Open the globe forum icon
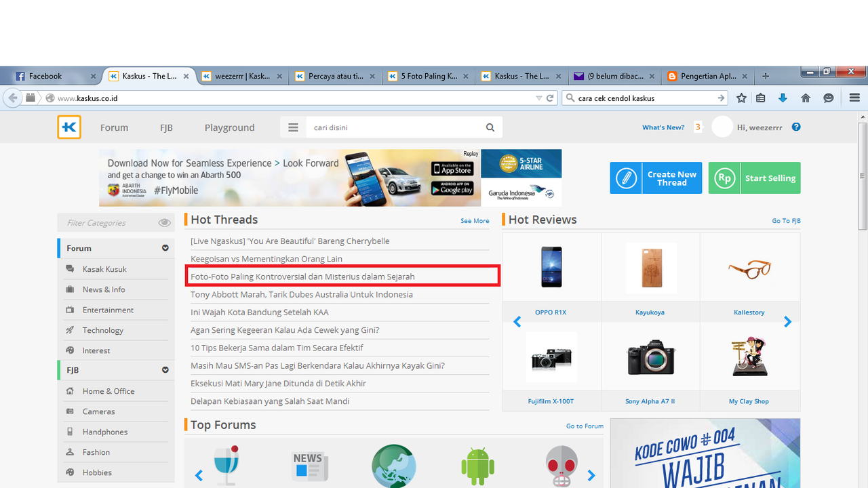 coord(393,466)
